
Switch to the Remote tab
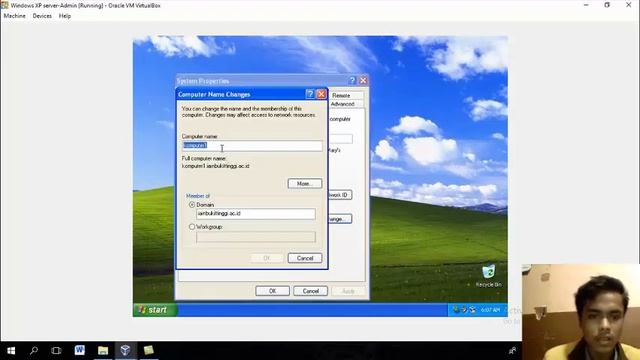tap(341, 96)
